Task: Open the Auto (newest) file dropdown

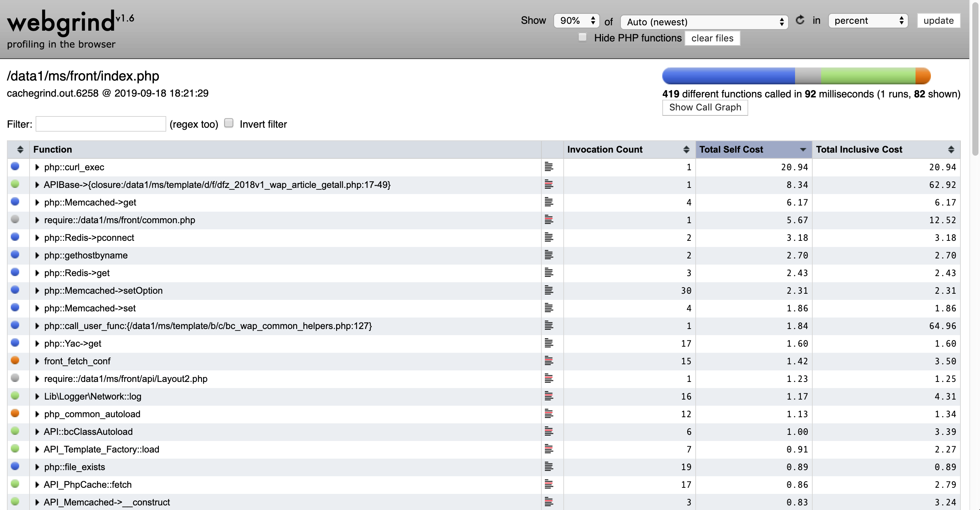Action: (704, 22)
